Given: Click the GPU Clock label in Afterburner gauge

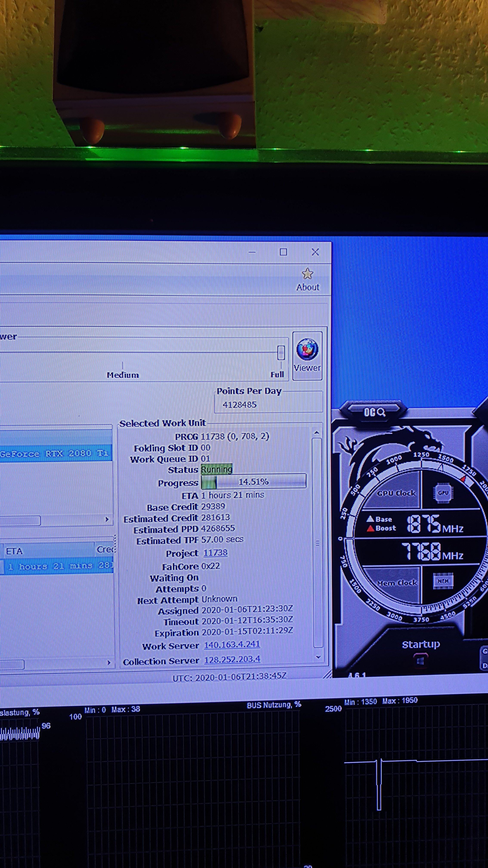Looking at the screenshot, I should pyautogui.click(x=396, y=493).
